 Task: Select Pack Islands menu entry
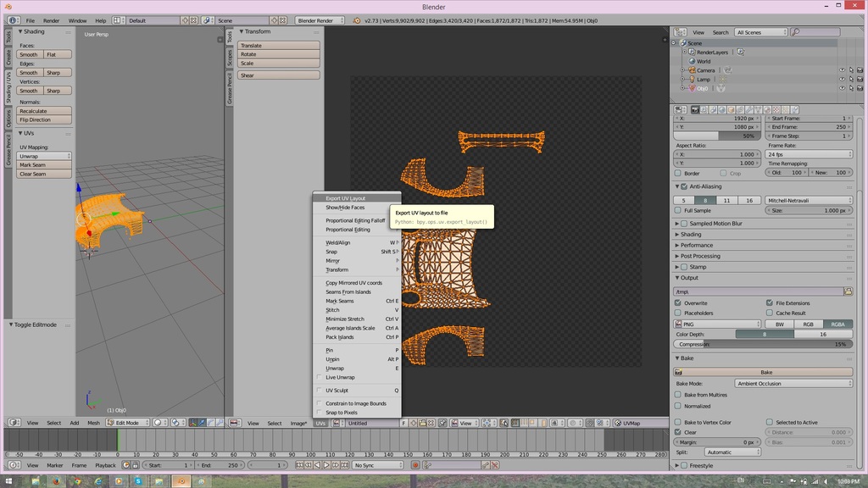(340, 337)
